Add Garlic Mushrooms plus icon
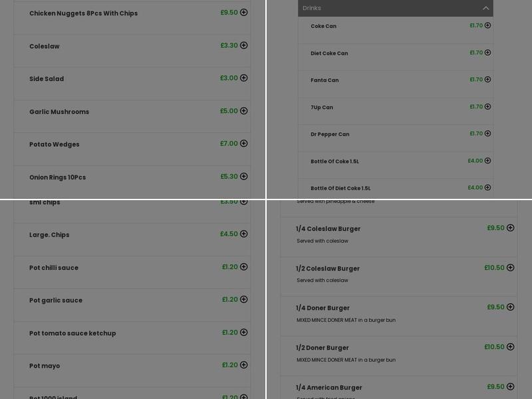532x399 pixels. (x=243, y=111)
